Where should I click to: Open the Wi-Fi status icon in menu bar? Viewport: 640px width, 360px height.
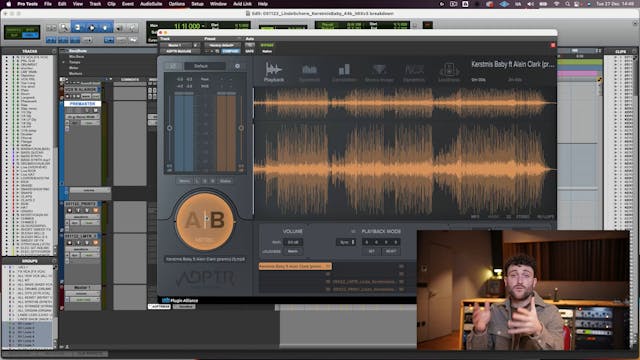556,4
